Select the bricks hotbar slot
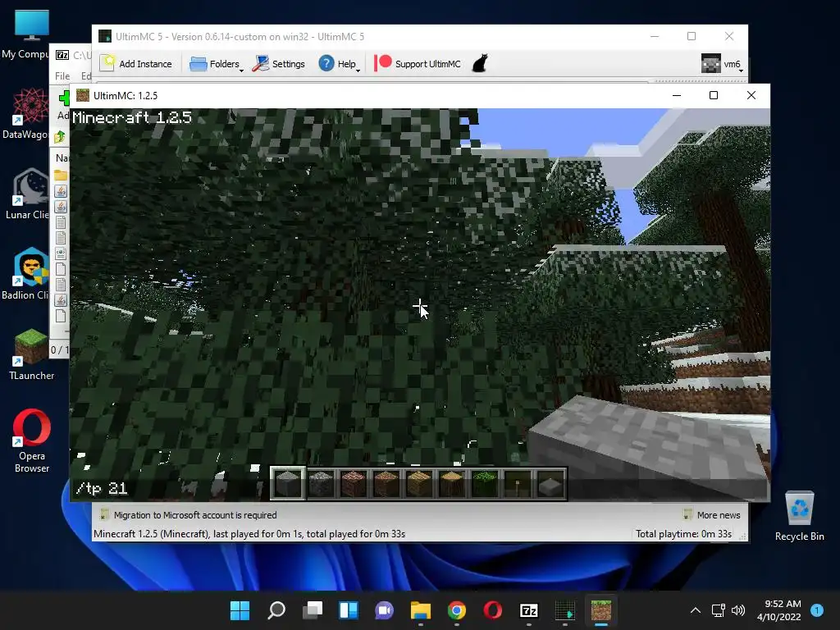840x630 pixels. pyautogui.click(x=353, y=484)
